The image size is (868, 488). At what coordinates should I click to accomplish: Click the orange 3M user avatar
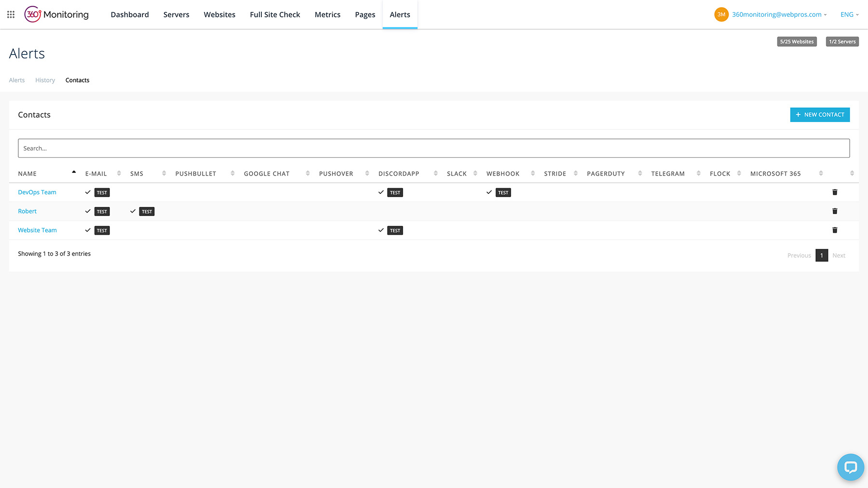point(721,14)
